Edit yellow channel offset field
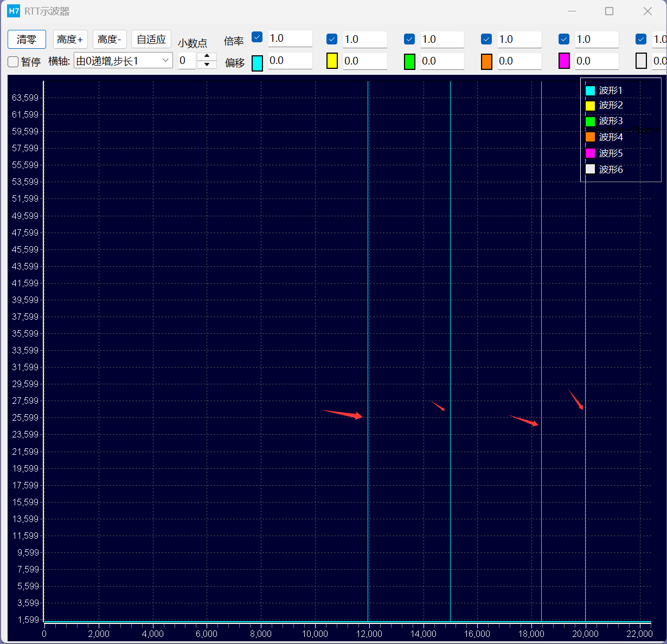667x644 pixels. coord(365,61)
